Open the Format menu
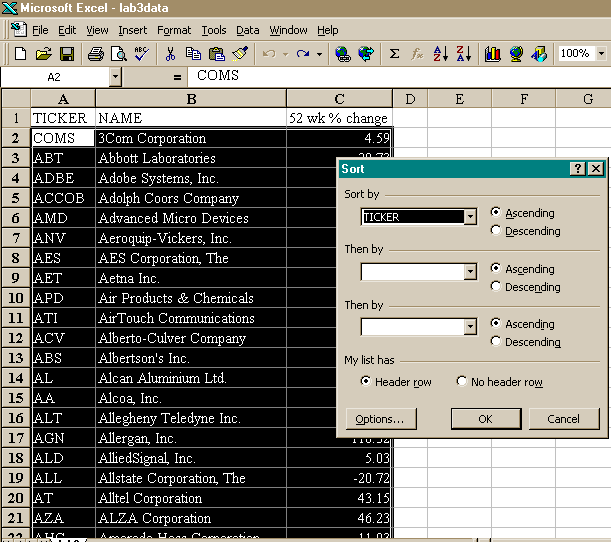Screen dimensions: 611x542 [x=174, y=31]
